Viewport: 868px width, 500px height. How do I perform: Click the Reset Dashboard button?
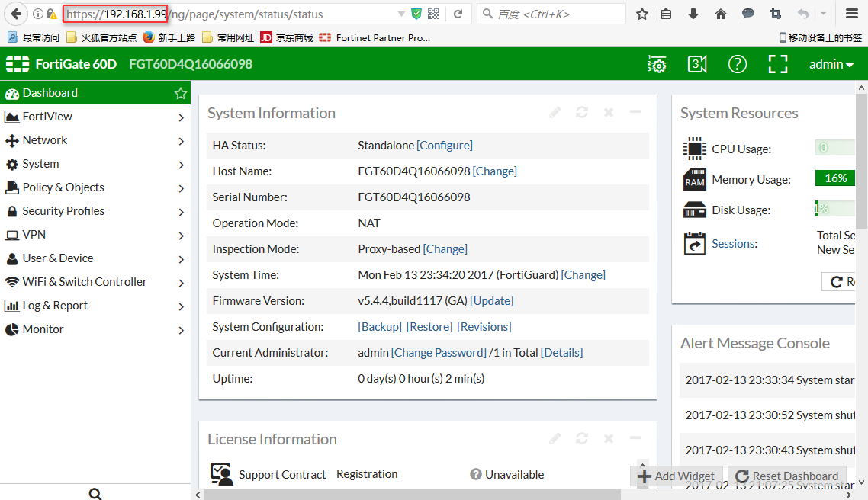click(x=787, y=476)
